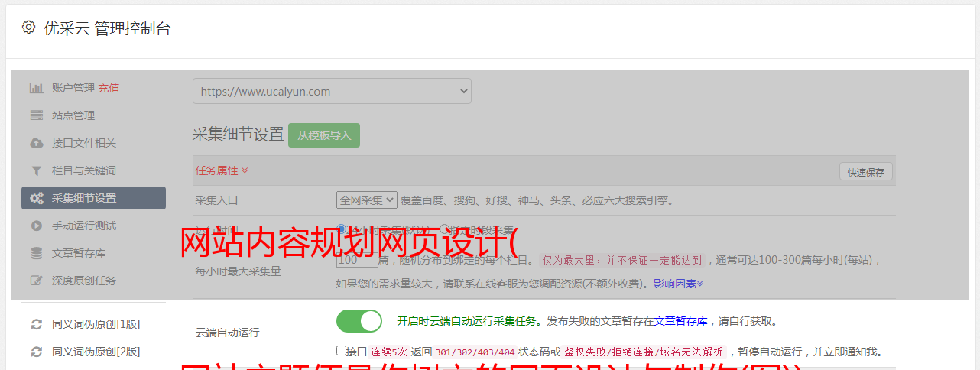980x370 pixels.
Task: Click the 快速保存 button
Action: click(x=865, y=172)
